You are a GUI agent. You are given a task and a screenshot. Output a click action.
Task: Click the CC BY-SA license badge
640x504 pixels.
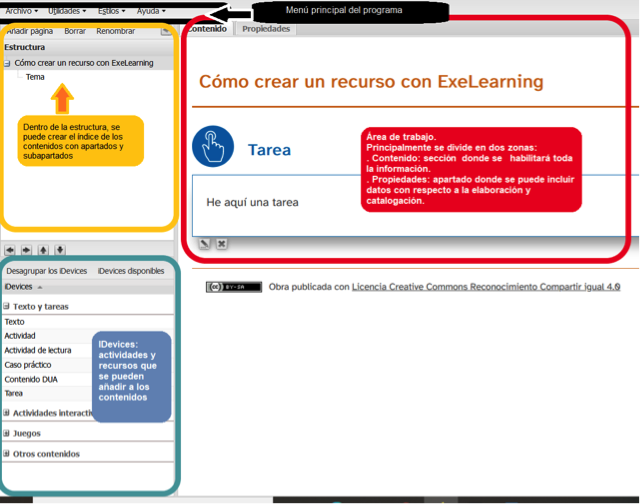point(233,287)
